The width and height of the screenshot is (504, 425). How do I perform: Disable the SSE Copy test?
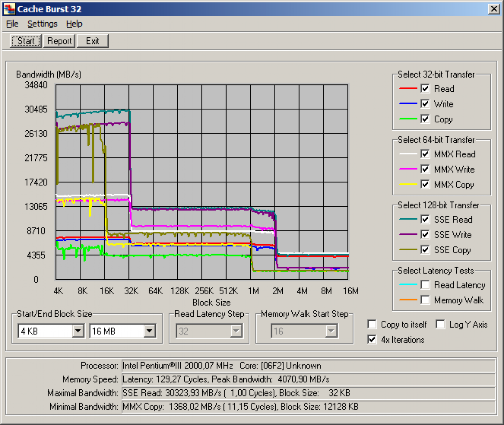(425, 250)
